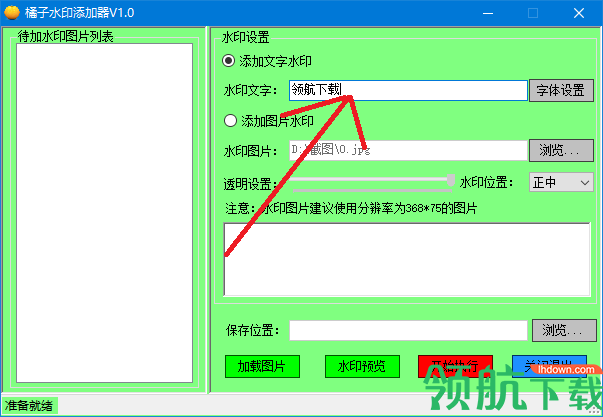Viewport: 603px width, 417px height.
Task: Click the 水印文字 text input field
Action: coord(408,90)
